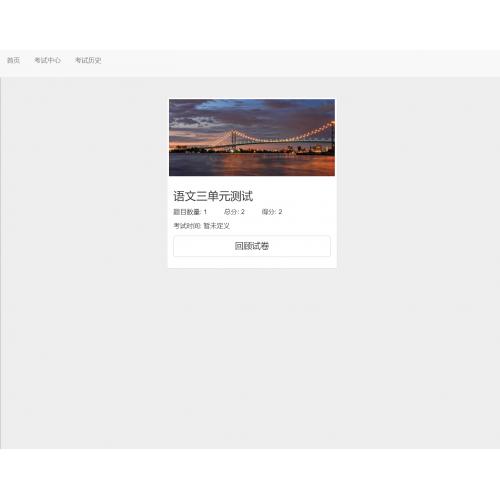500x500 pixels.
Task: Click the 考试时间 label text
Action: point(187,226)
